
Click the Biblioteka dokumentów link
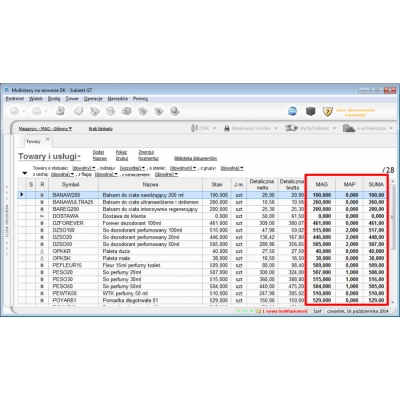[195, 158]
